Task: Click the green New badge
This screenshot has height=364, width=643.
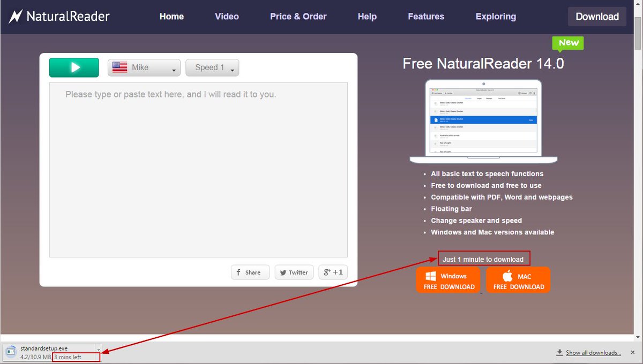Action: point(568,43)
